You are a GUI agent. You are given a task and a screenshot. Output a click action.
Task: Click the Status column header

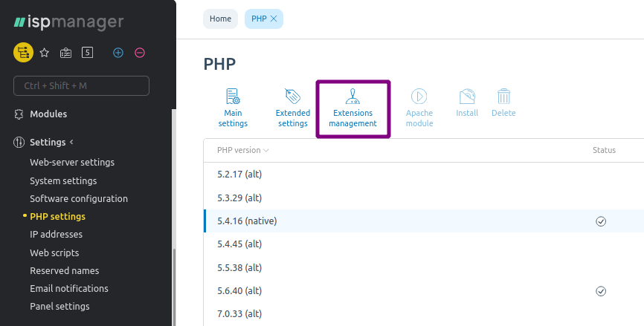click(x=604, y=151)
